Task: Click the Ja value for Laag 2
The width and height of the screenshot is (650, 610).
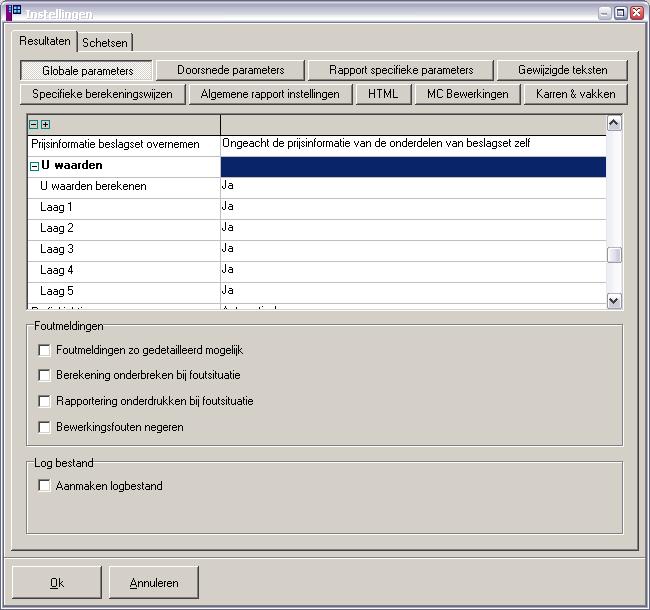Action: 413,230
